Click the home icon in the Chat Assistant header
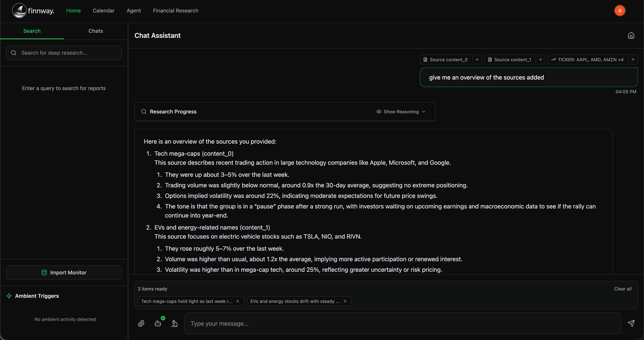The height and width of the screenshot is (340, 644). pos(631,35)
